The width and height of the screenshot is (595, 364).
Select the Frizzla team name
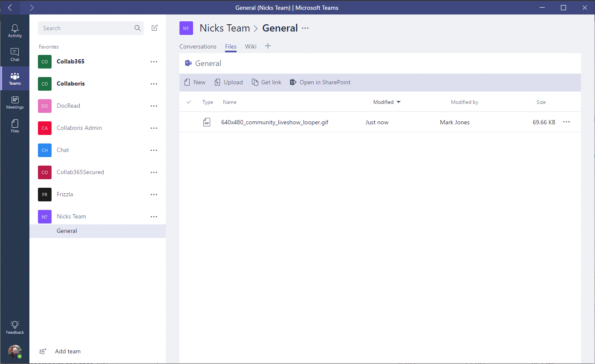65,194
